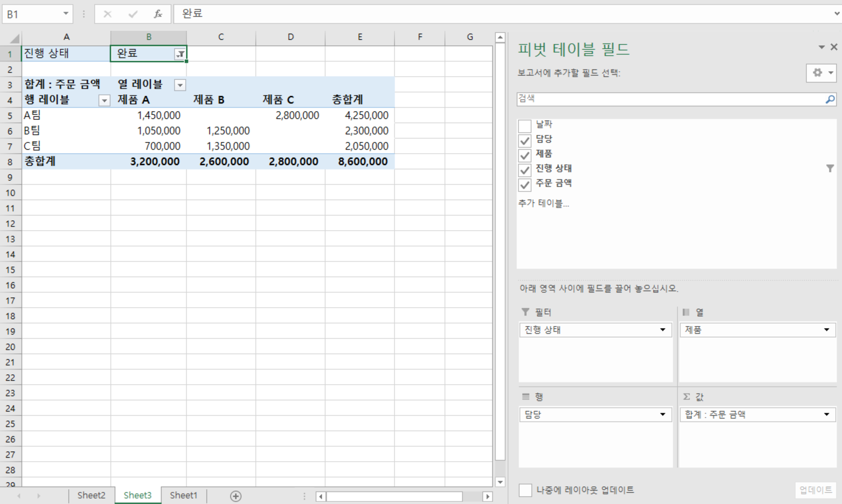This screenshot has width=842, height=504.
Task: Click the 업데이트 button
Action: click(x=815, y=490)
